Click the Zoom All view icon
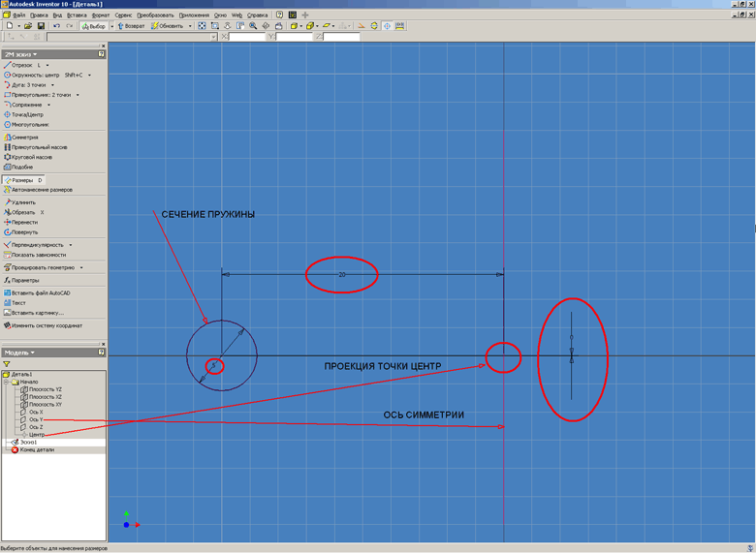756x553 pixels. click(x=202, y=26)
